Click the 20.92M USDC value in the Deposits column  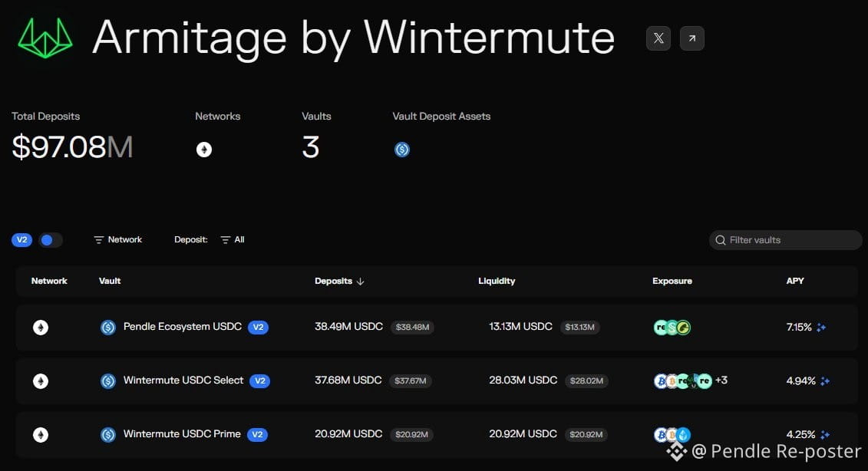[348, 434]
